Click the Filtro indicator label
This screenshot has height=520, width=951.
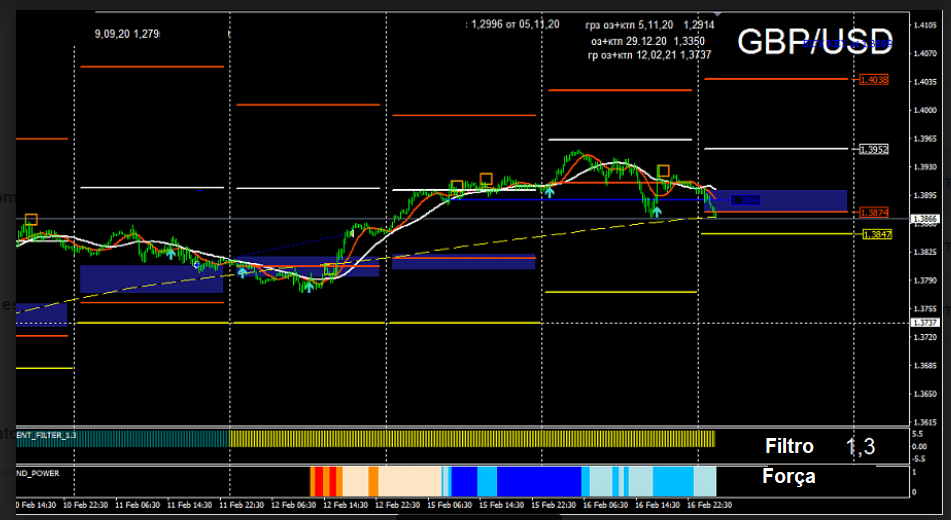[789, 447]
